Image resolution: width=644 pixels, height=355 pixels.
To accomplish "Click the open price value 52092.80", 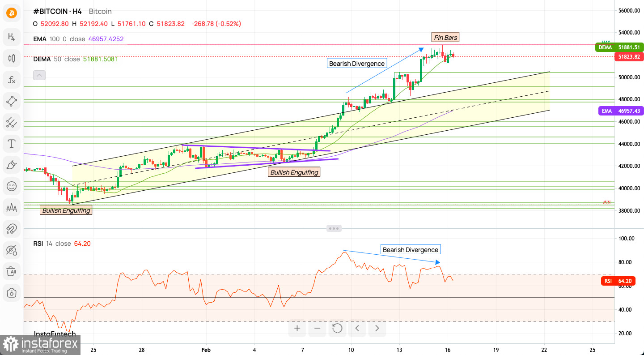I will 54,24.
